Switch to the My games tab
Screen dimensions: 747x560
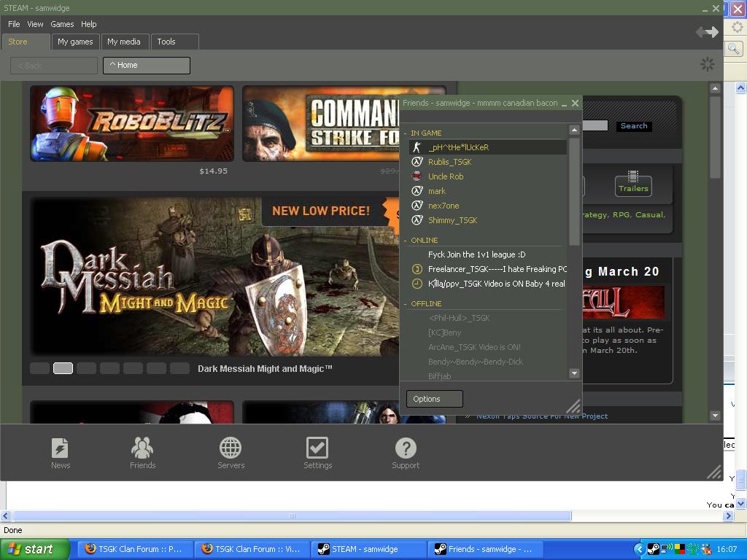[x=75, y=42]
